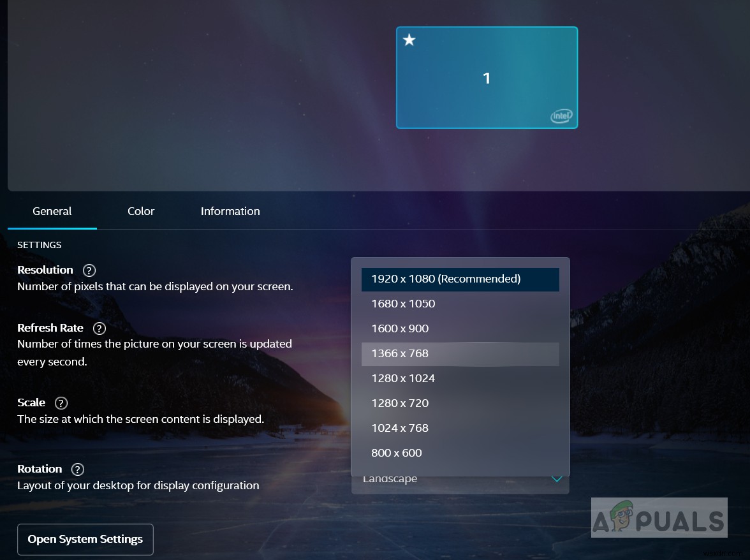Choose 800 x 600 resolution
Screen dimensions: 750x560
460,453
